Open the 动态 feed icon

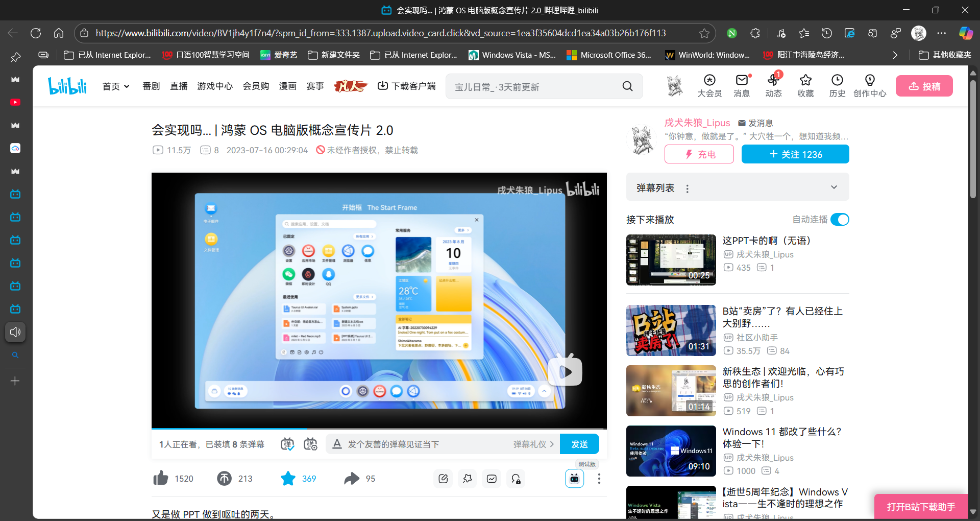[773, 86]
